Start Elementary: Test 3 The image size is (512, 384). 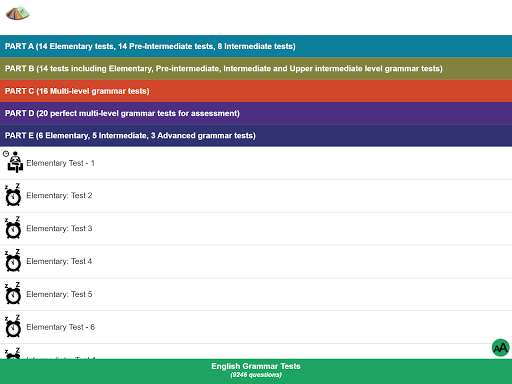[256, 229]
